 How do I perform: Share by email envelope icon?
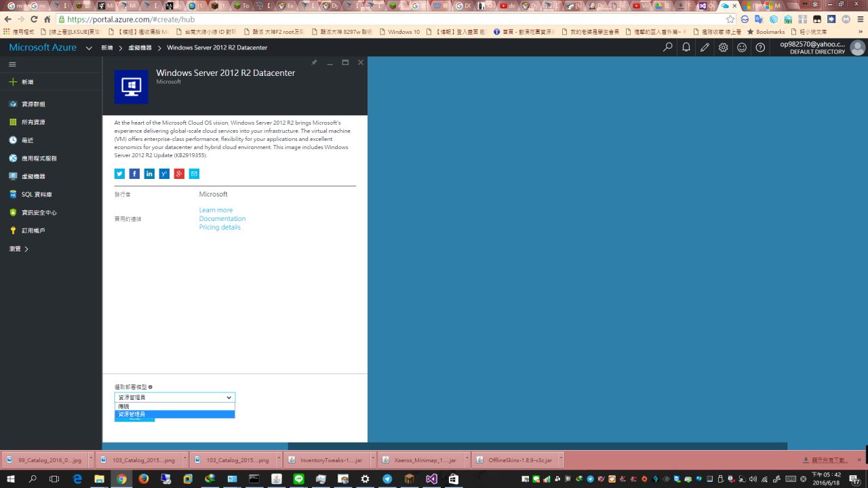[x=194, y=174]
